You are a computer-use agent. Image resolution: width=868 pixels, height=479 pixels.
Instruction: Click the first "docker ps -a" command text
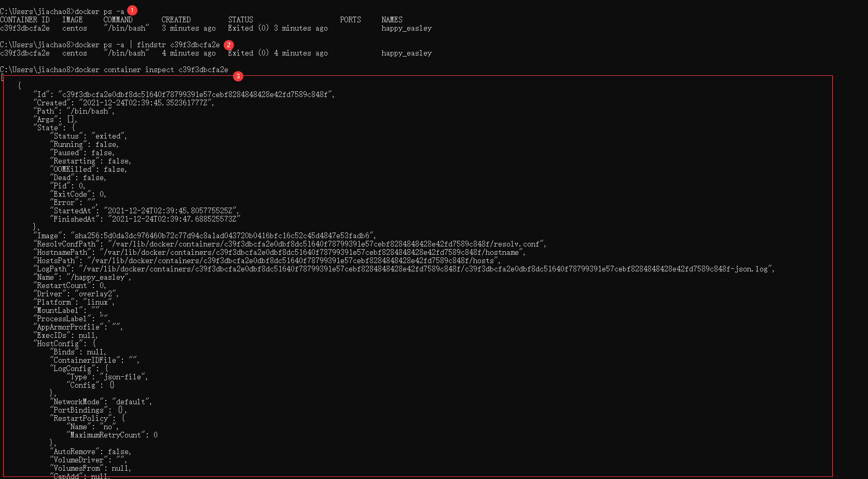(x=100, y=11)
